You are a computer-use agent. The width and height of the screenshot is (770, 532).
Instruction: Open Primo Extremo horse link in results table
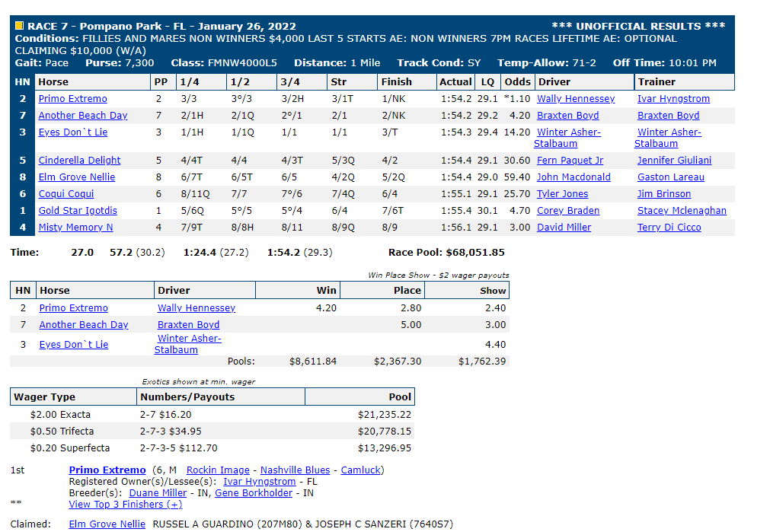click(x=72, y=99)
